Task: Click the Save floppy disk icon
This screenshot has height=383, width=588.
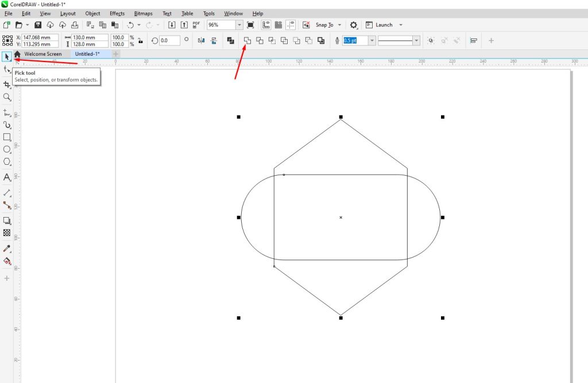Action: click(38, 25)
